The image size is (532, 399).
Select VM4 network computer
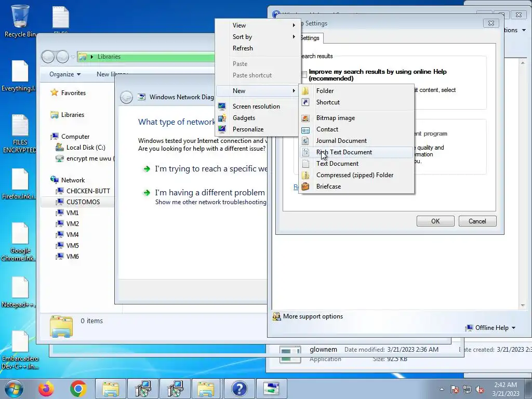click(x=68, y=234)
